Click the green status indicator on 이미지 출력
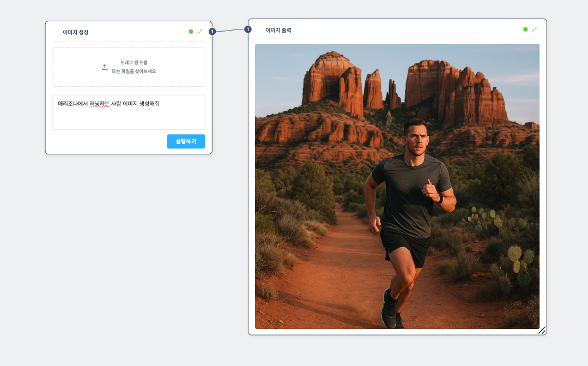This screenshot has height=366, width=588. click(x=525, y=29)
